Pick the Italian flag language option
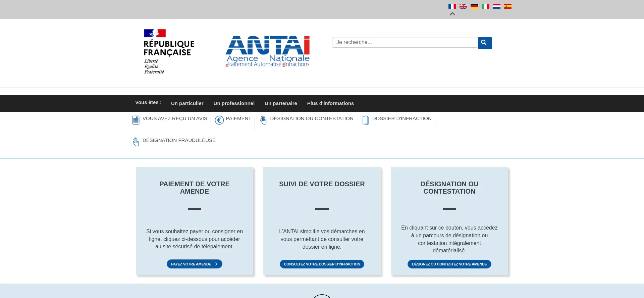Viewport: 644px width, 298px height. (485, 6)
